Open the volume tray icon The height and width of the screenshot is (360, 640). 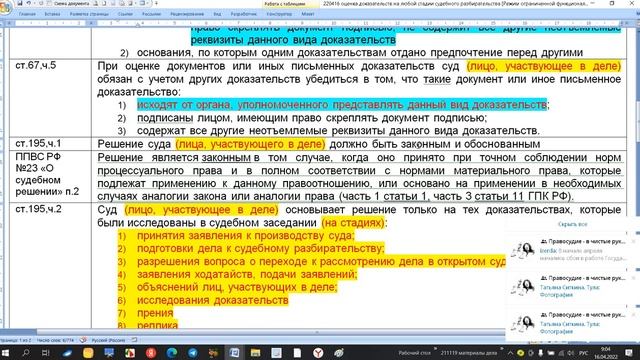point(570,353)
